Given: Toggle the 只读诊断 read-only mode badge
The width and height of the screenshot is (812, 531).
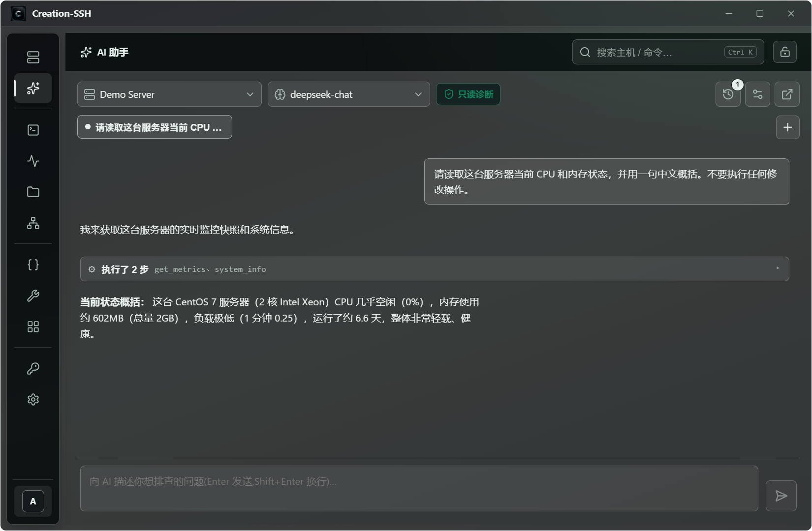Looking at the screenshot, I should pos(468,94).
